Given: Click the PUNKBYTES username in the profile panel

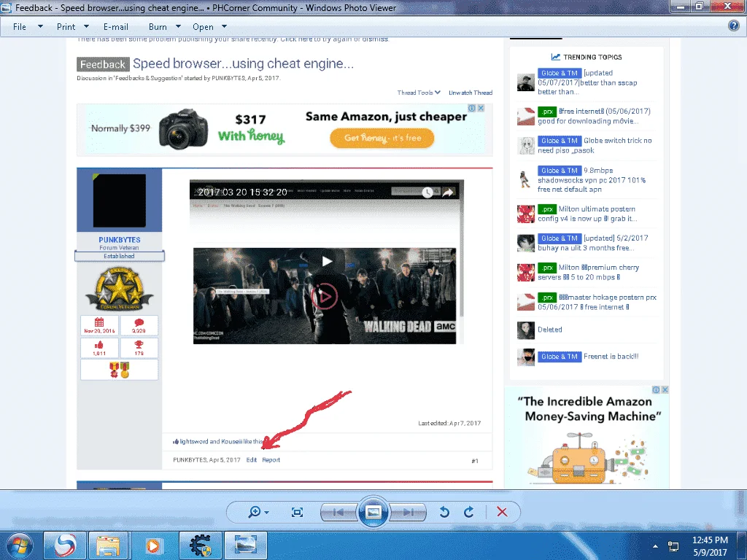Looking at the screenshot, I should tap(120, 240).
